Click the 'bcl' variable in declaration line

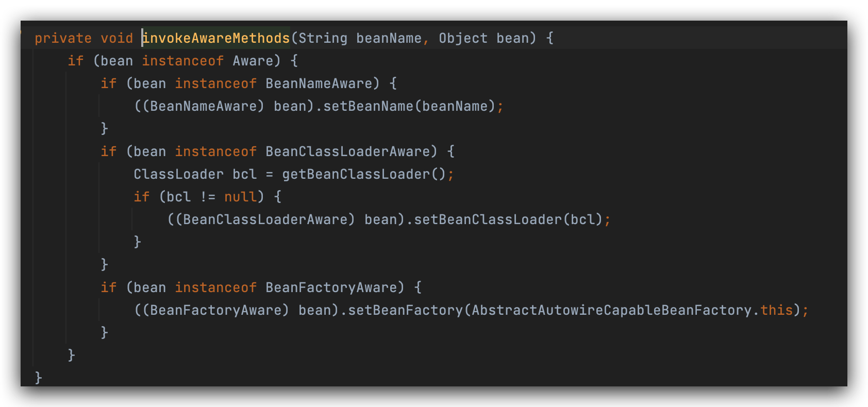(244, 174)
